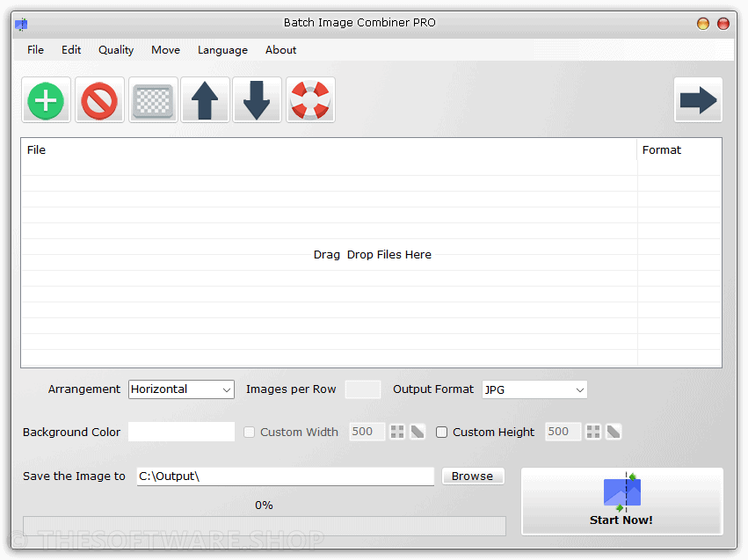This screenshot has width=748, height=560.
Task: Open the Arrangement dropdown showing Horizontal
Action: click(x=181, y=389)
